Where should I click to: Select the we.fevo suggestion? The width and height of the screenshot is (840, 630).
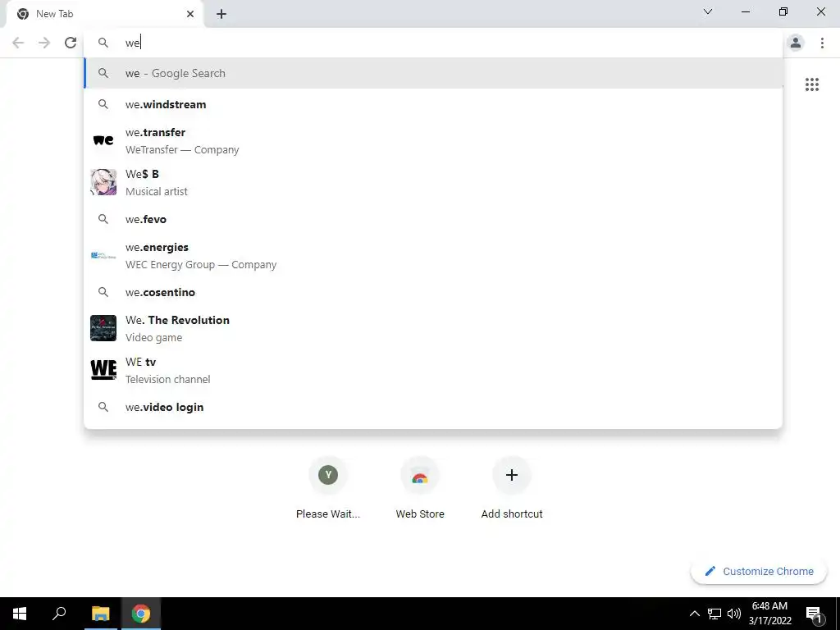click(x=433, y=219)
